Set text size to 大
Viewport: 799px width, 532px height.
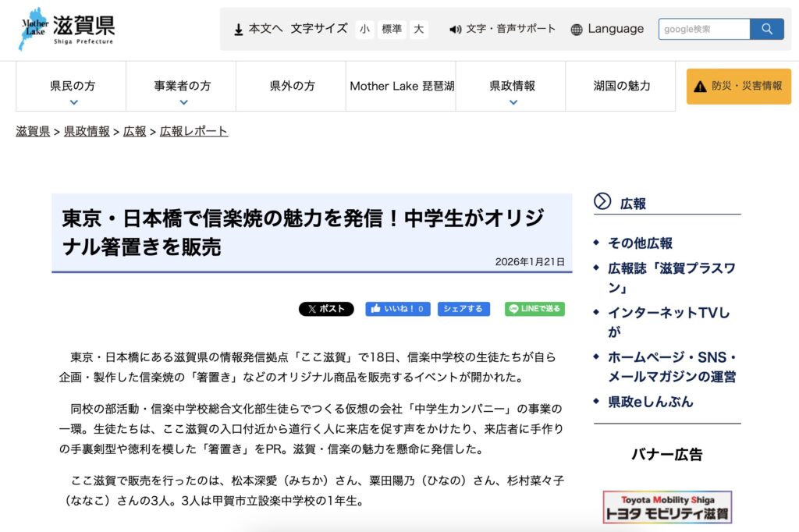click(419, 29)
